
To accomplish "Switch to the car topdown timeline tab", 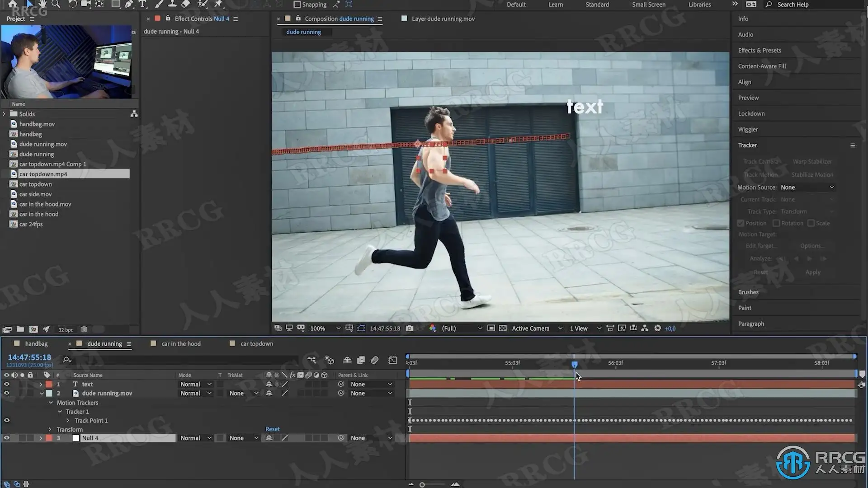I will [256, 344].
